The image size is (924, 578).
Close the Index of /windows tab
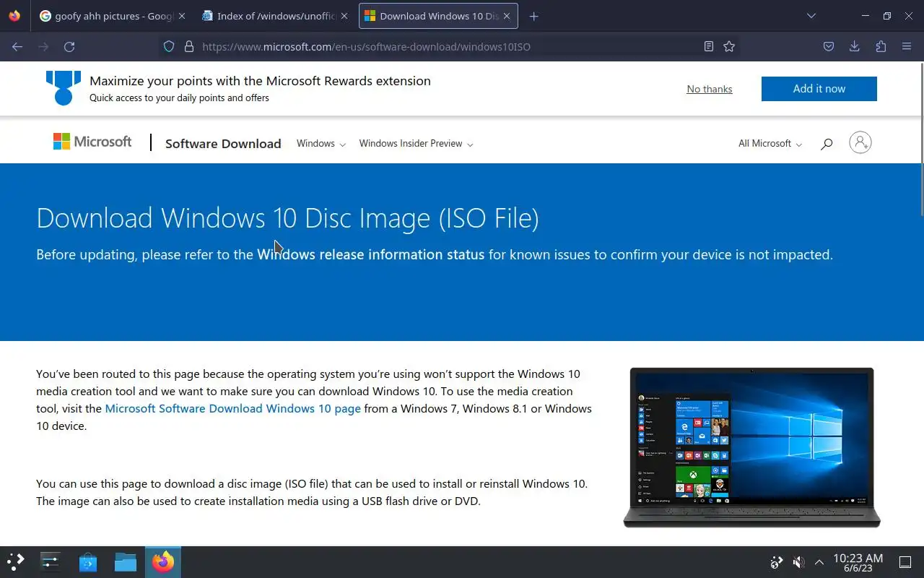pos(344,16)
